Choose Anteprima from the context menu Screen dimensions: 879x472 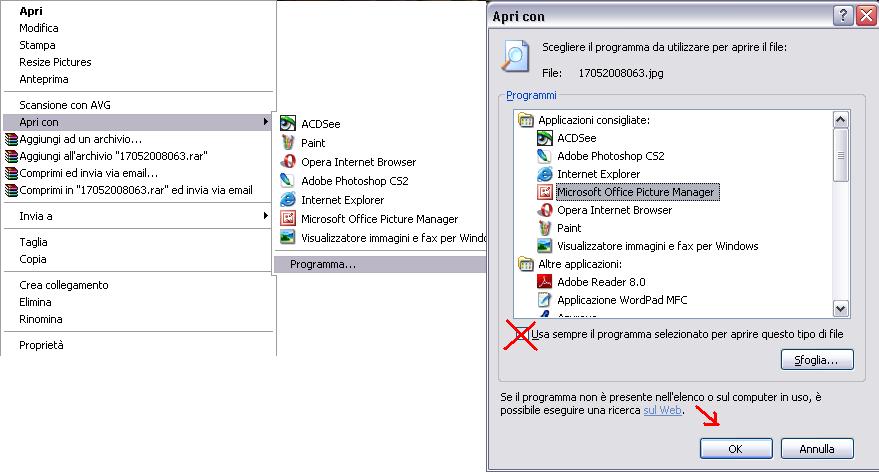[44, 79]
